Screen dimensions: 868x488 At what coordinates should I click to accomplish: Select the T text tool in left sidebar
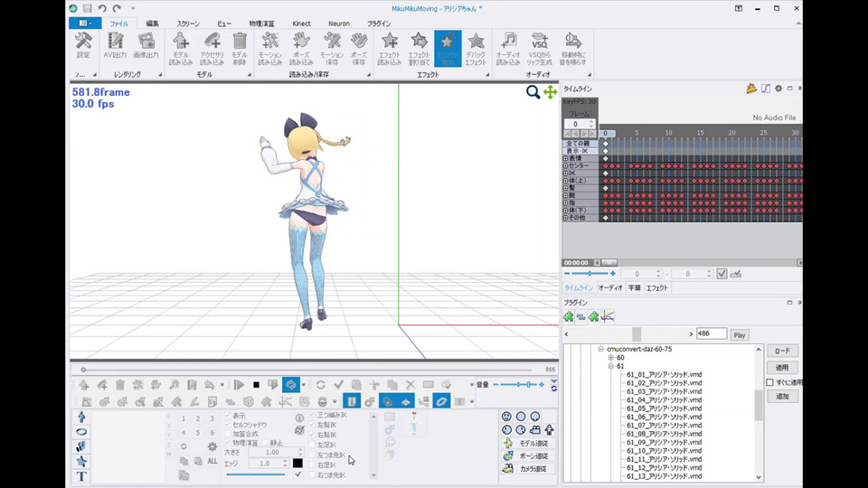[80, 476]
